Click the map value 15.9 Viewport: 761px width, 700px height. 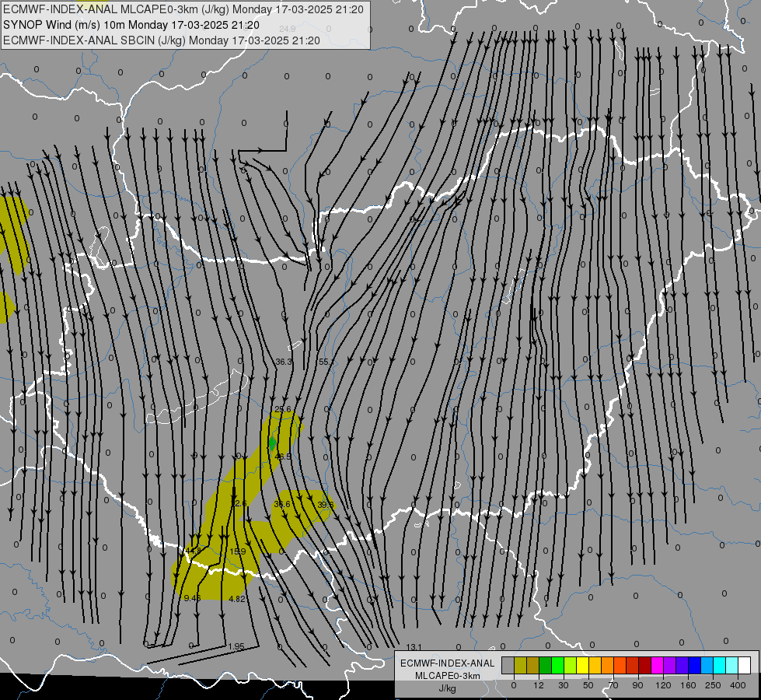pos(238,552)
